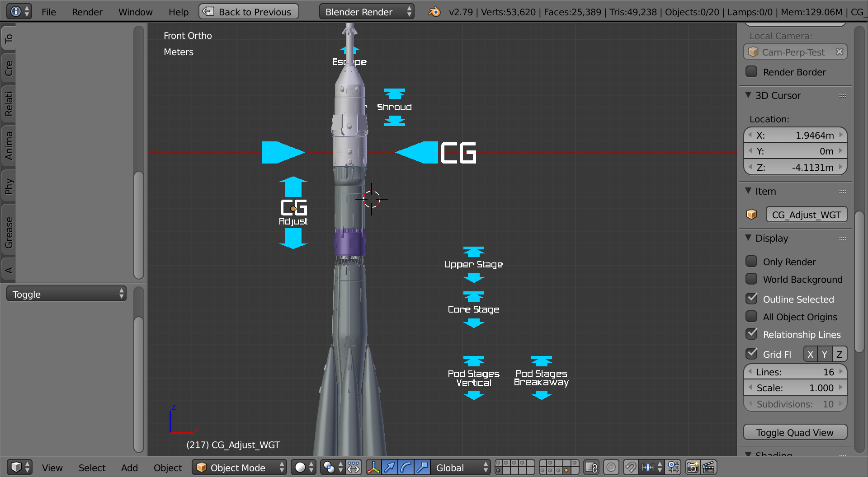Collapse the 3D Cursor panel
Viewport: 868px width, 477px height.
tap(749, 95)
